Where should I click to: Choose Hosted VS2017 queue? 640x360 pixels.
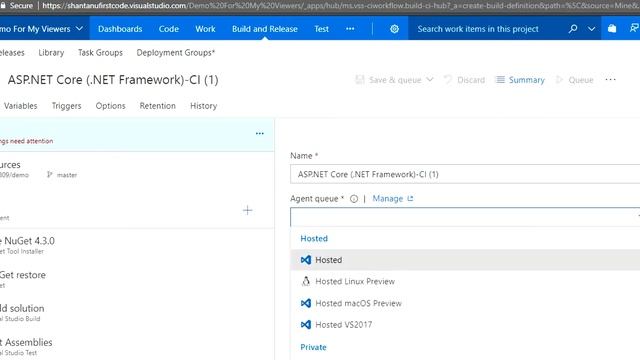(x=465, y=325)
